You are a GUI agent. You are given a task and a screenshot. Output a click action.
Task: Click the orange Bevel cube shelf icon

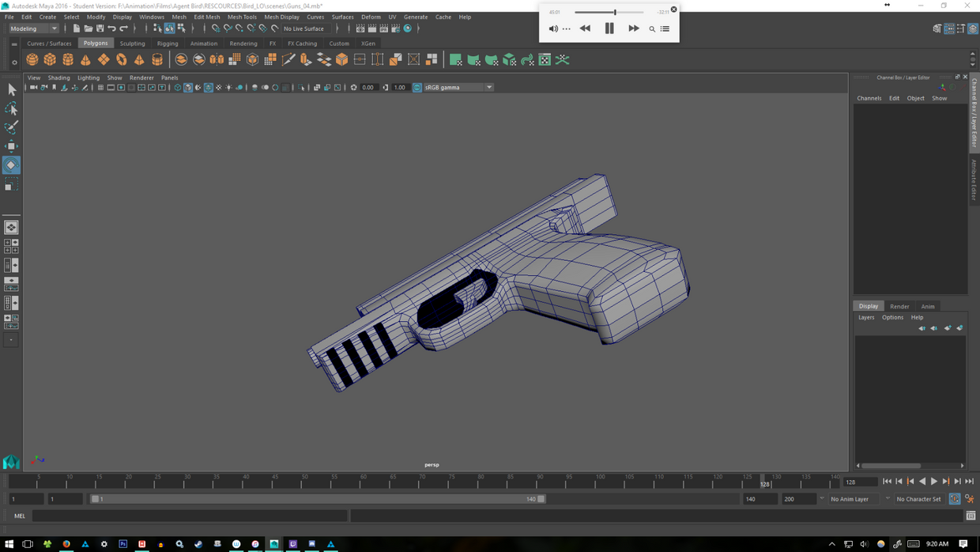(x=341, y=60)
